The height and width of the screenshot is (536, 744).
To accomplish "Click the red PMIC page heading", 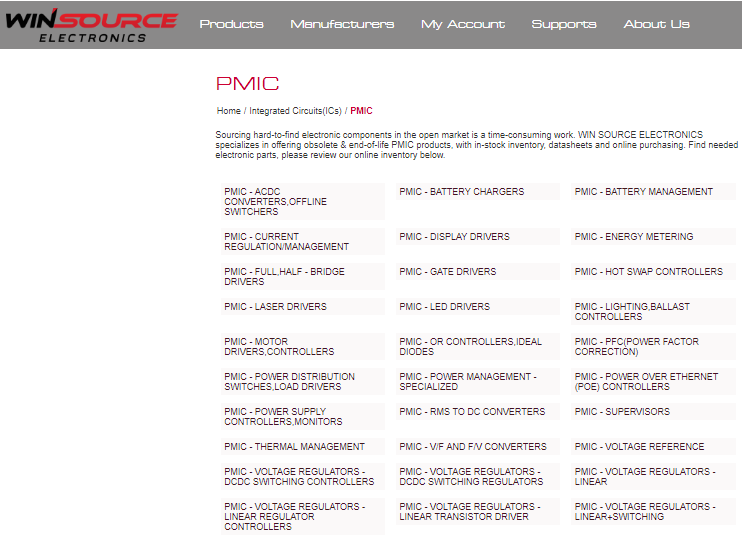I will click(x=247, y=84).
